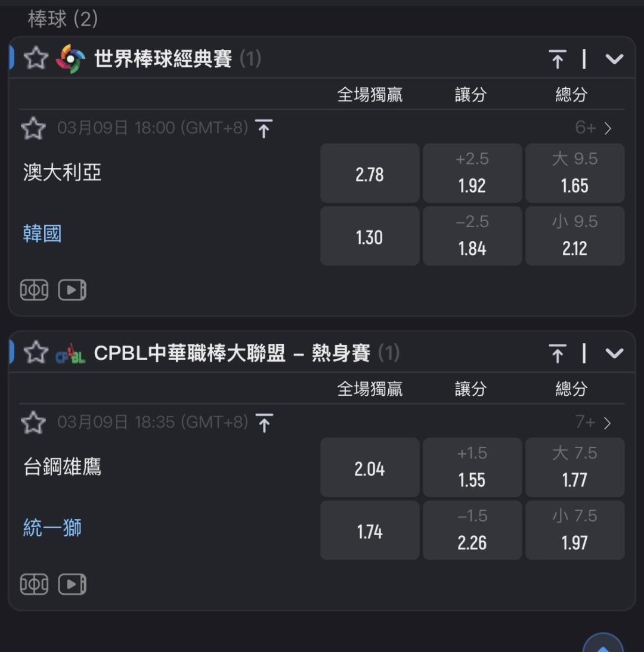Favorite the CPBL中華職棒大聯盟 league star
This screenshot has height=652, width=644.
click(36, 353)
